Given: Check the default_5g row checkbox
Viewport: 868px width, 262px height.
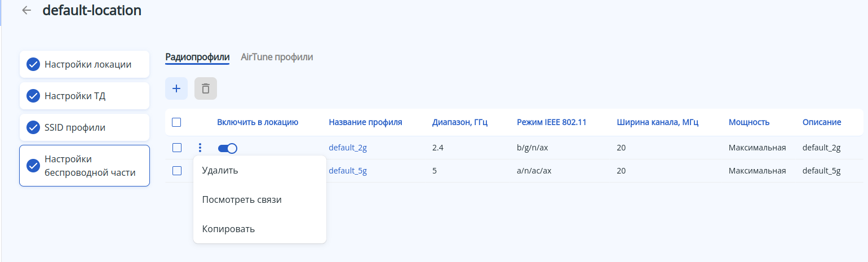Looking at the screenshot, I should coord(177,171).
